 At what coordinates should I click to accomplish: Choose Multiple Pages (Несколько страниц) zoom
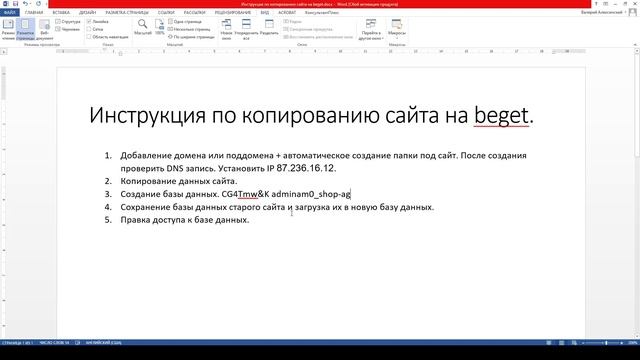click(189, 29)
